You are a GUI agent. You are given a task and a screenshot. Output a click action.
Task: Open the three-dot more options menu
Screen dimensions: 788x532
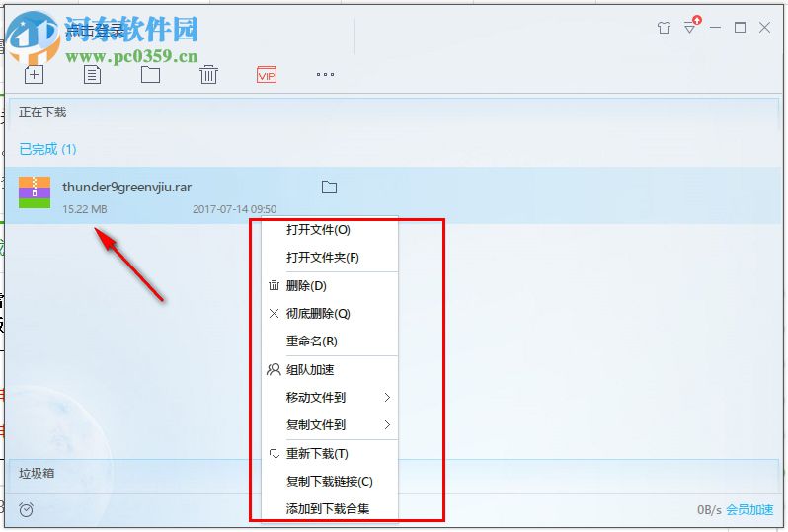click(x=325, y=74)
